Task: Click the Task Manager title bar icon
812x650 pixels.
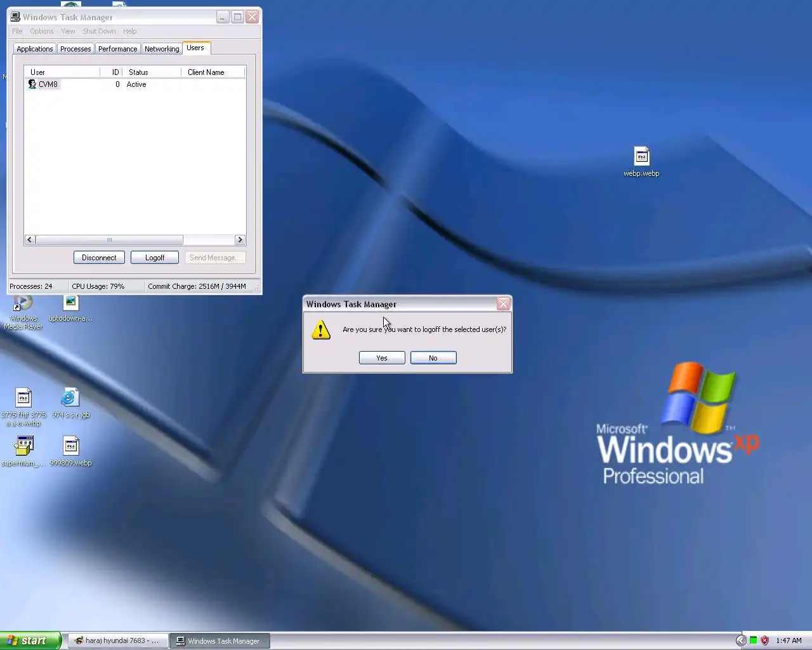Action: [x=15, y=17]
